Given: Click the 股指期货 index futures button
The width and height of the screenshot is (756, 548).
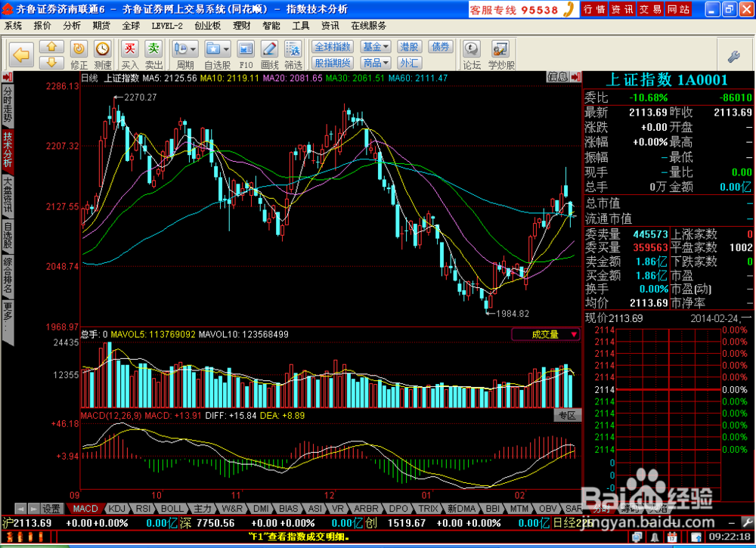Looking at the screenshot, I should click(333, 63).
